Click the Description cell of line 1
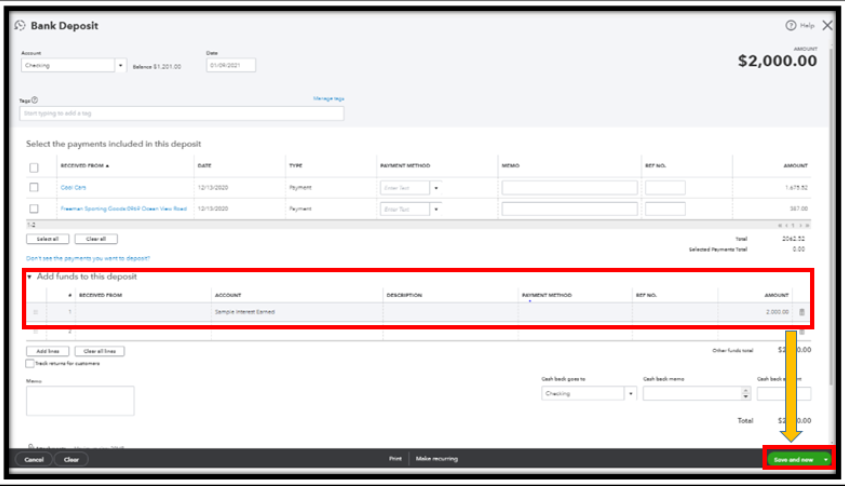This screenshot has width=845, height=486. point(451,312)
